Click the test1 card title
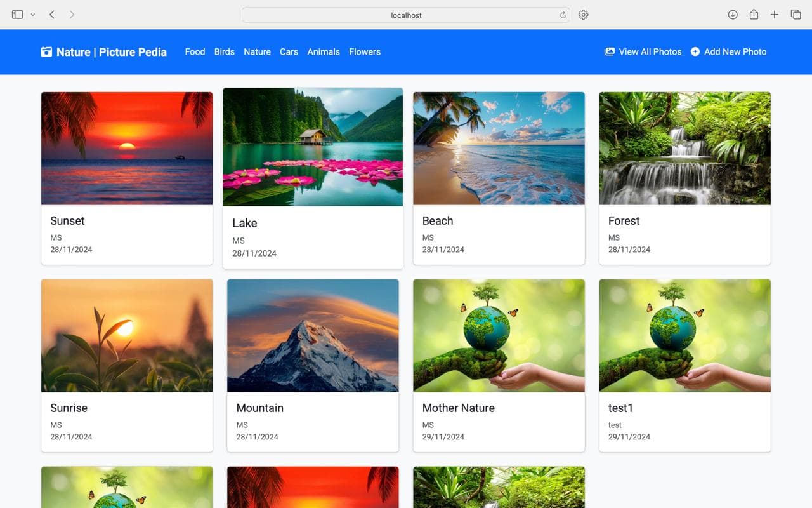 [x=621, y=408]
